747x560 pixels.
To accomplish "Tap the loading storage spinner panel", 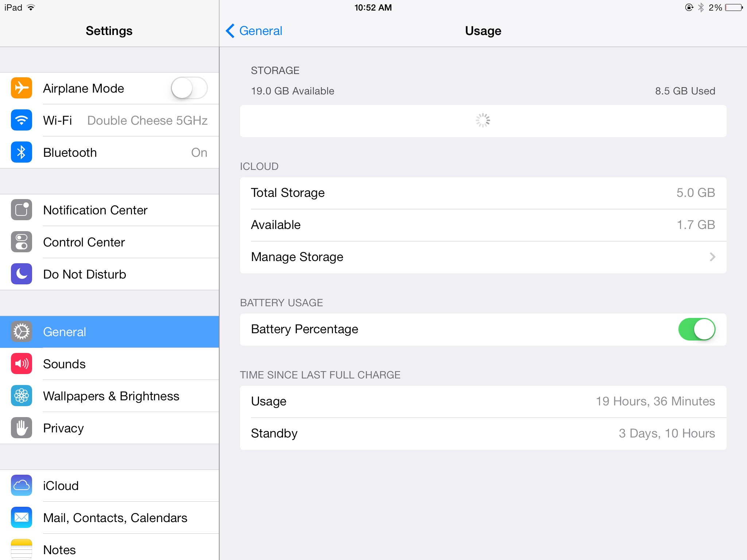I will click(483, 121).
